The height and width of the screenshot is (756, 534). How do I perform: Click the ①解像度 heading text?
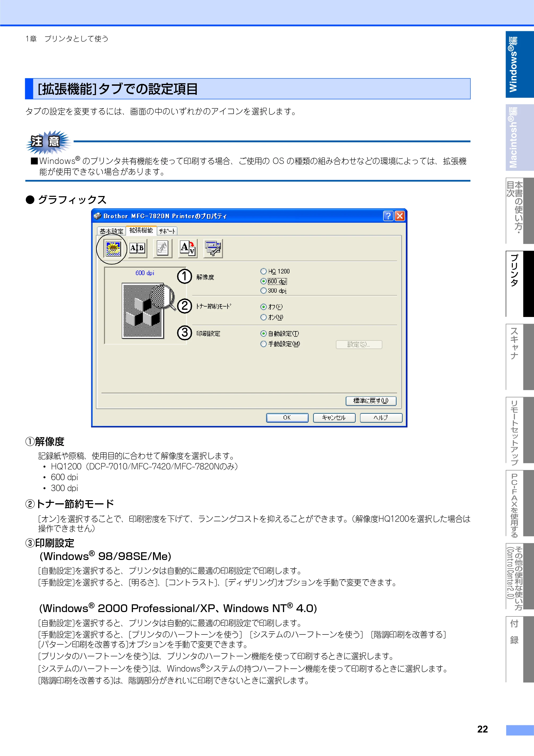pos(45,441)
